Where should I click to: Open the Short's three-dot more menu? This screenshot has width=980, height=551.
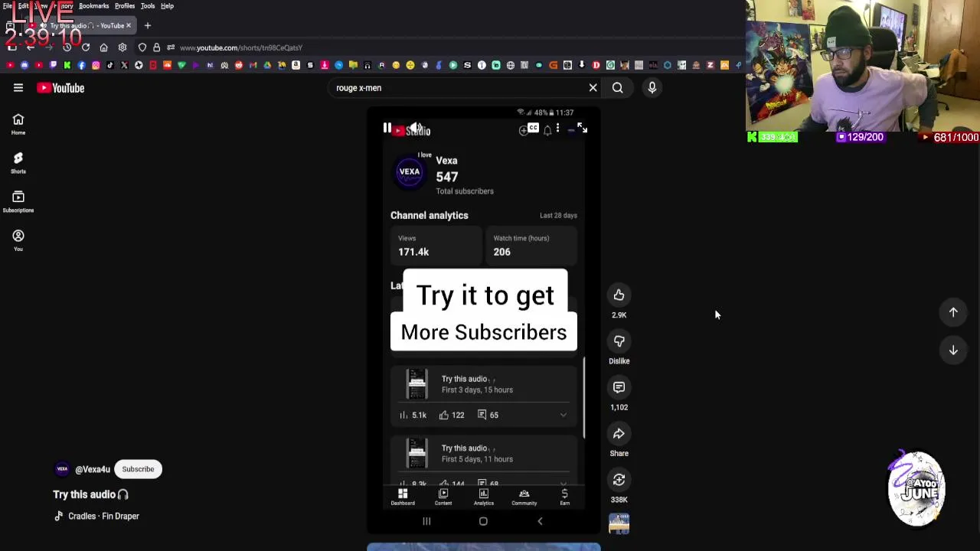pyautogui.click(x=557, y=129)
